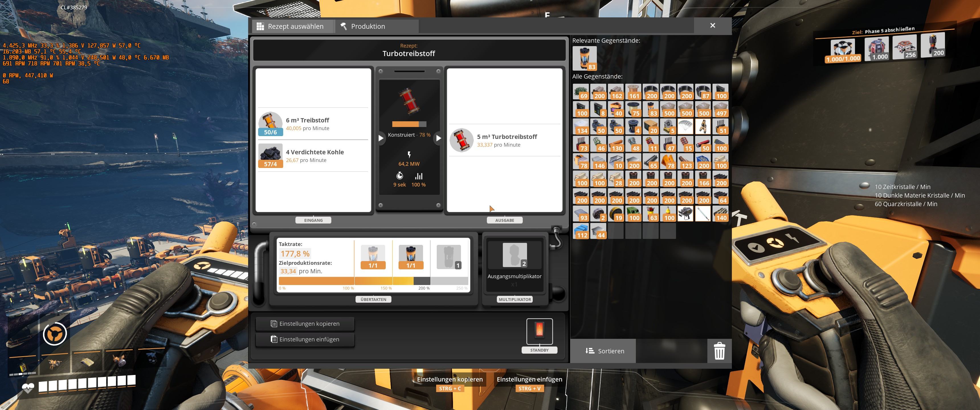Select the zipline tool in inventory
Viewport: 980px width, 410px height.
point(703,214)
